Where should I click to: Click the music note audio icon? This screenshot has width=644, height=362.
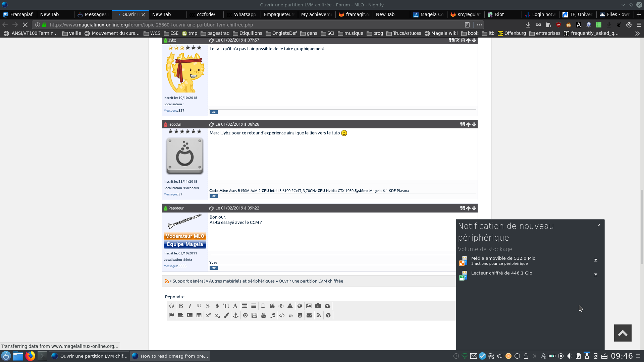pos(273,315)
